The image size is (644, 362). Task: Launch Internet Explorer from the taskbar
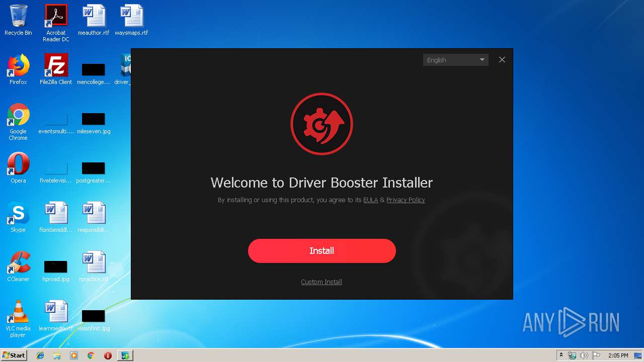pos(40,355)
